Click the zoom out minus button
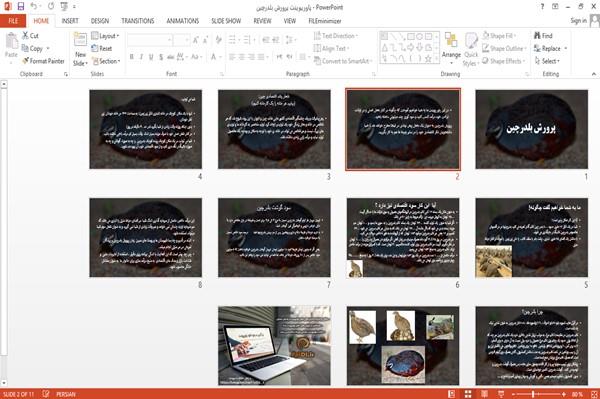This screenshot has height=399, width=600. point(514,394)
